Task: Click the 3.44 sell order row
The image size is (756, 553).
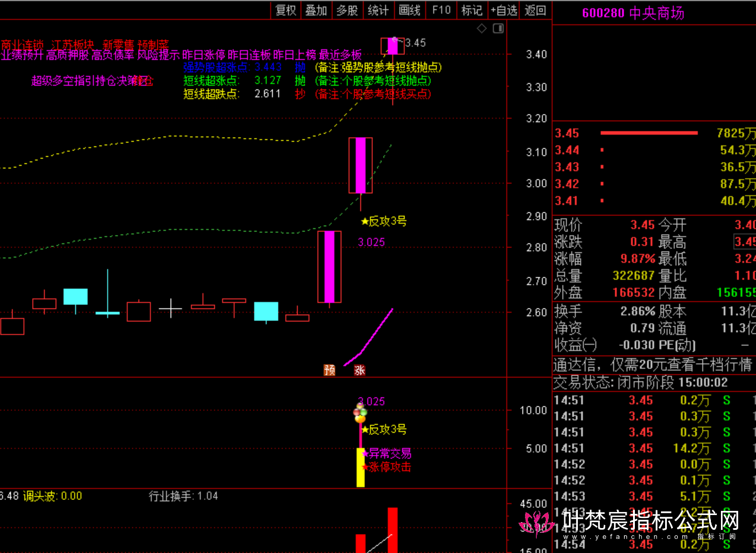Action: (654, 150)
